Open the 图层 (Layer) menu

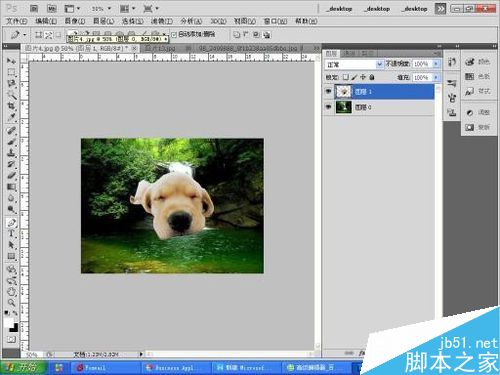pyautogui.click(x=104, y=21)
